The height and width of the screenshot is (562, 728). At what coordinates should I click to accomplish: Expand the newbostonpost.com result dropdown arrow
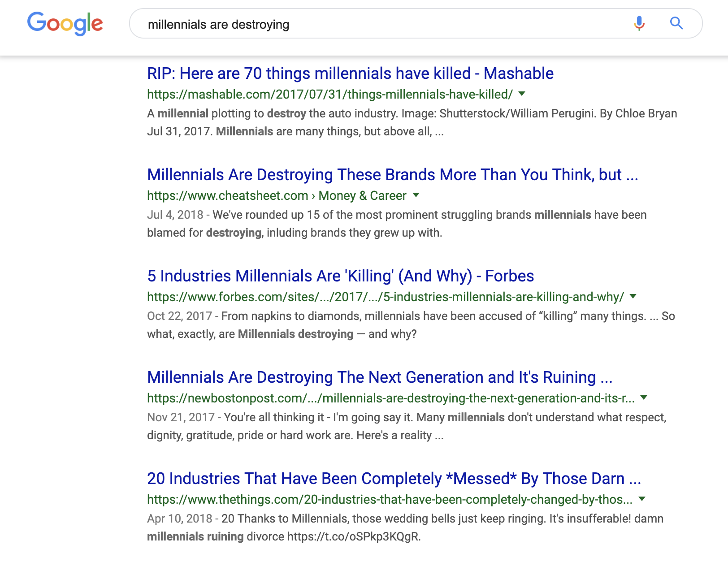644,398
